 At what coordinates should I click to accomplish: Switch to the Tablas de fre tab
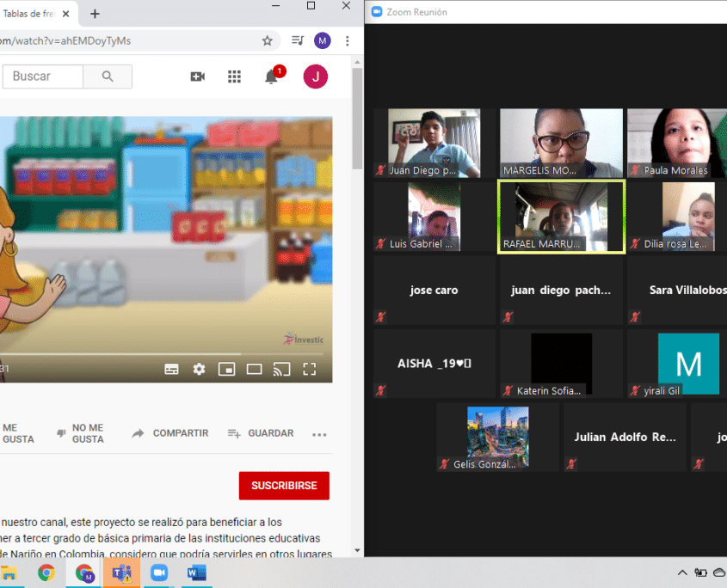click(28, 14)
